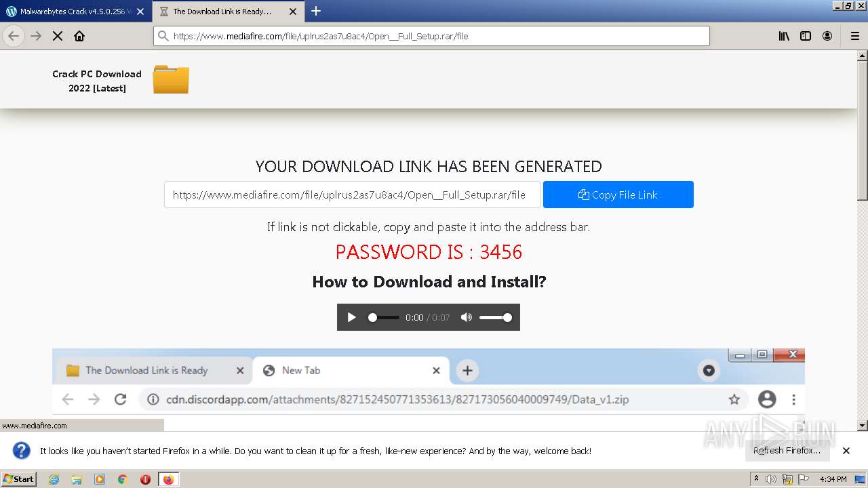Viewport: 868px width, 488px height.
Task: Select The Download Link is Ready tab
Action: click(x=228, y=12)
